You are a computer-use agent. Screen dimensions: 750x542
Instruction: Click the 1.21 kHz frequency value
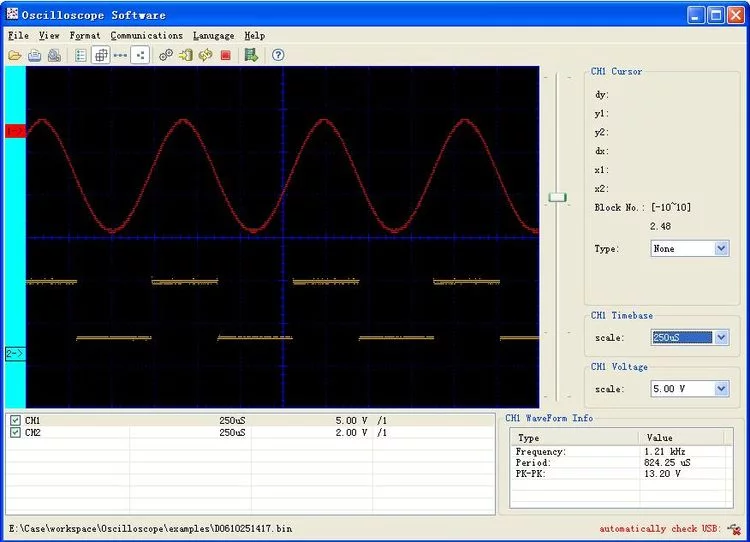pyautogui.click(x=664, y=452)
